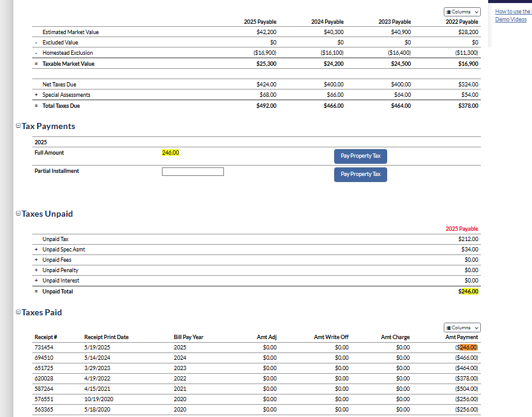Open the 'How to use the' help link
Image resolution: width=532 pixels, height=417 pixels.
coord(513,12)
